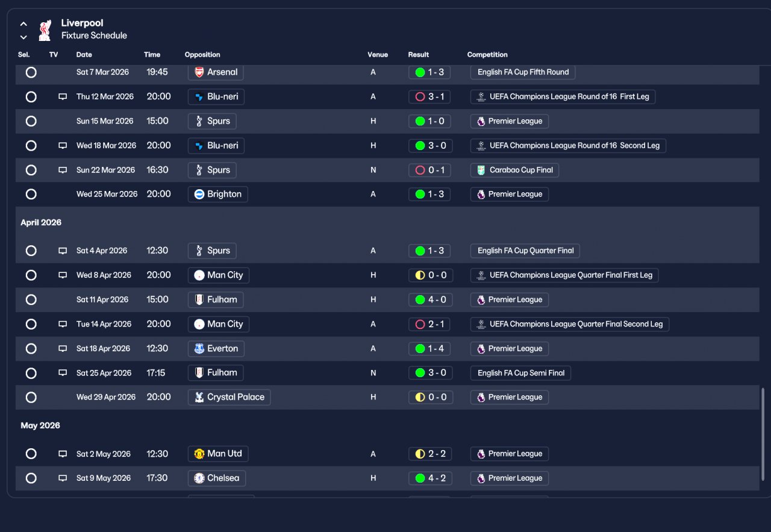Select the Chelsea fixture's radio button
The width and height of the screenshot is (771, 532).
tap(31, 478)
